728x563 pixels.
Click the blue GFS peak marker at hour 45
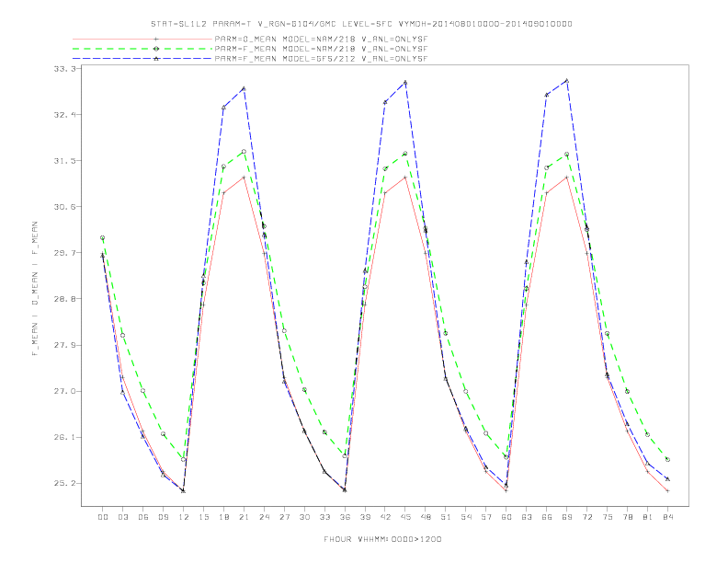(405, 82)
